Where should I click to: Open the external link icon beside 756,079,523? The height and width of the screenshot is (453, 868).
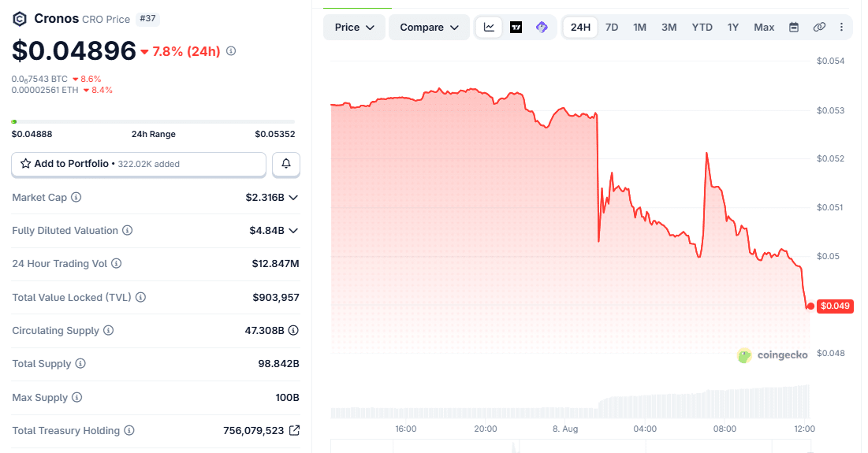[x=295, y=430]
